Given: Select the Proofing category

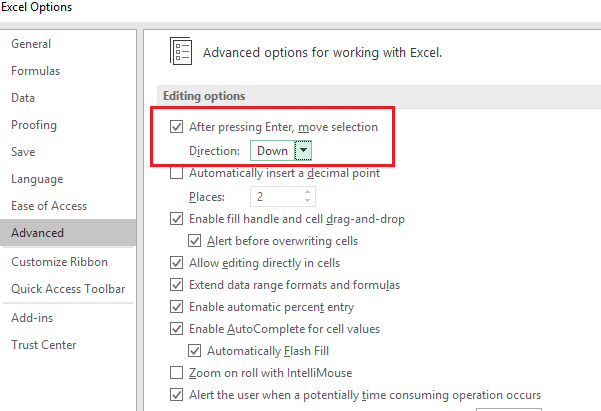Looking at the screenshot, I should (34, 125).
